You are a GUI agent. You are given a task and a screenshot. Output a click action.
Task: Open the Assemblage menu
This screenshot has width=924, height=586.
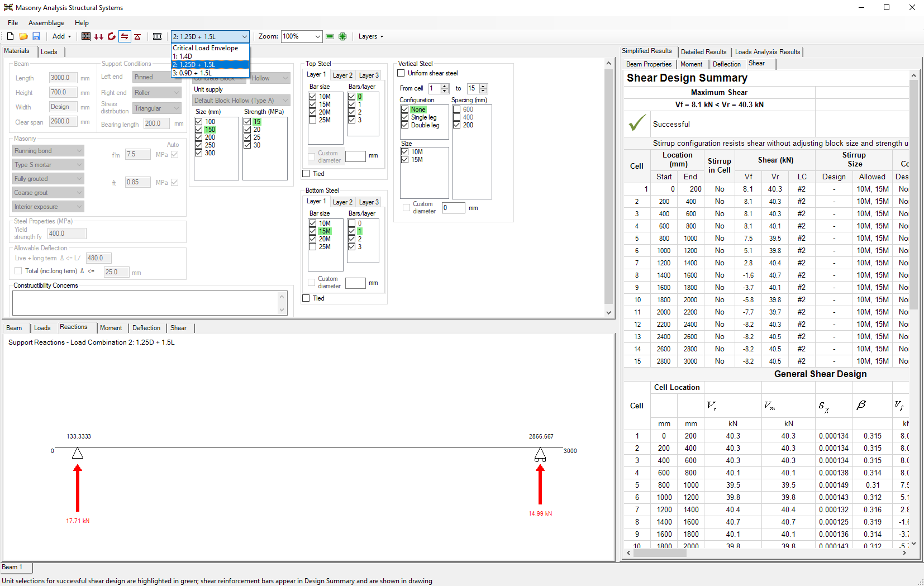pos(46,23)
